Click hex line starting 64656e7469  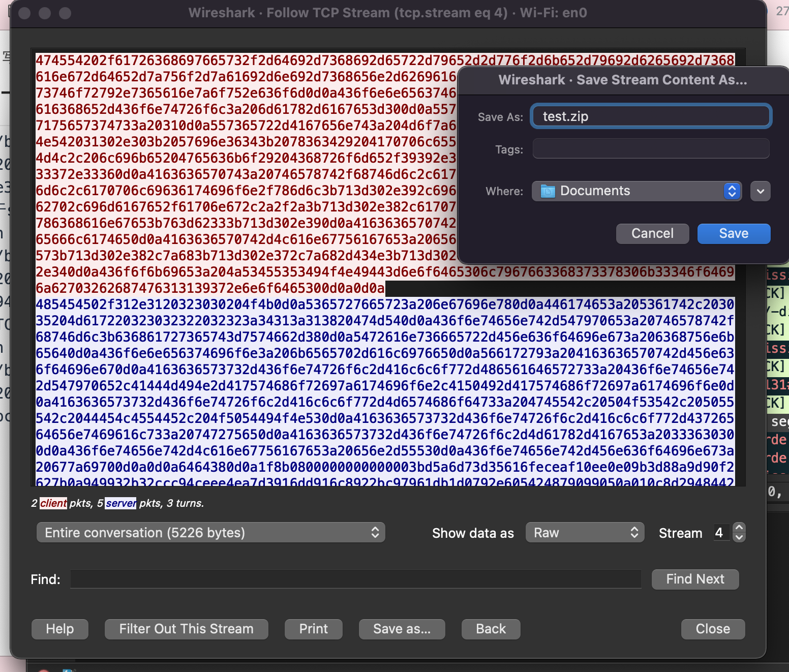(x=385, y=435)
